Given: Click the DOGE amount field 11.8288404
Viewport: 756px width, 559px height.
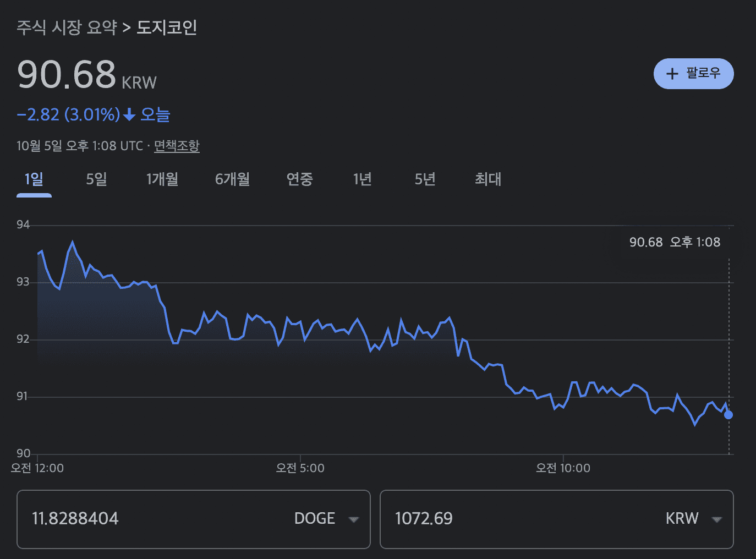Looking at the screenshot, I should click(75, 519).
